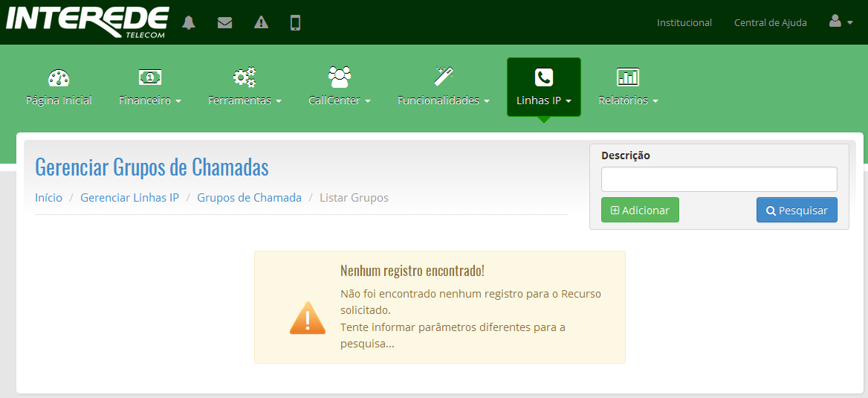Click the mobile phone icon in header
Screen dimensions: 868x398
[x=295, y=22]
